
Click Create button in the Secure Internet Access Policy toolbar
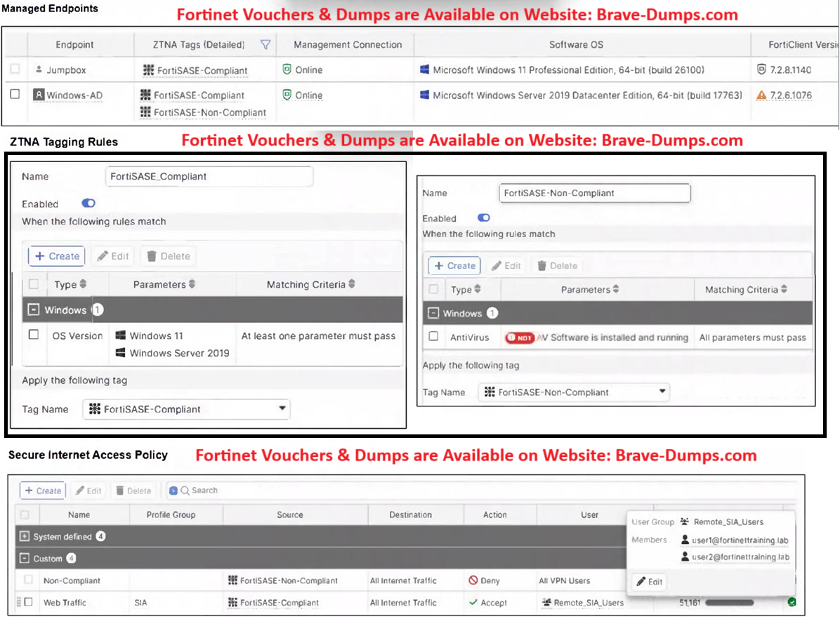point(43,491)
